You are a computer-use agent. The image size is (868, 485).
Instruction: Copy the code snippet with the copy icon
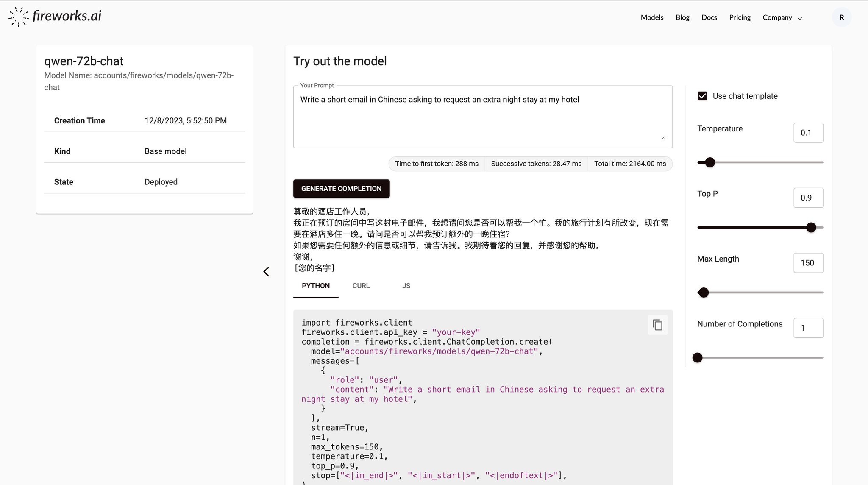(657, 325)
